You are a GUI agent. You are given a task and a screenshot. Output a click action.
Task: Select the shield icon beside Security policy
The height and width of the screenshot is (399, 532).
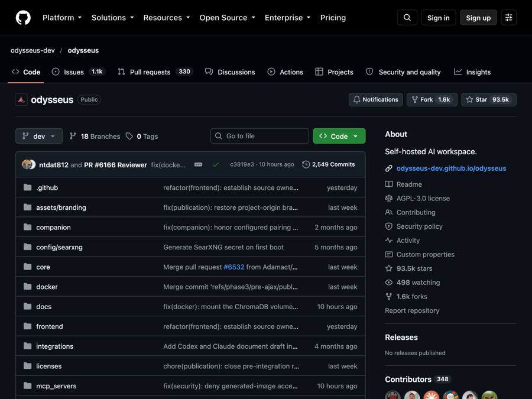[x=389, y=226]
